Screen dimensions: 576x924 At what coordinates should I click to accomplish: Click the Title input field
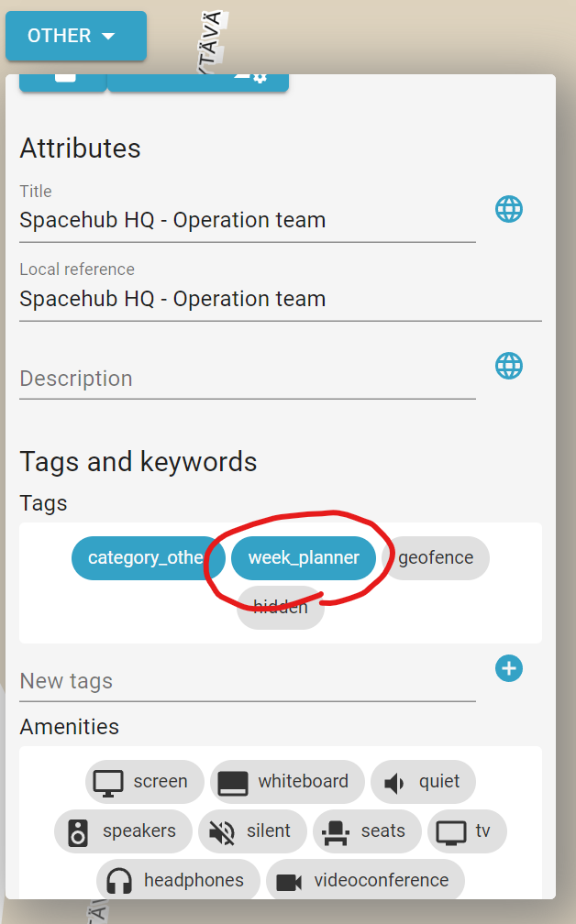(x=248, y=221)
